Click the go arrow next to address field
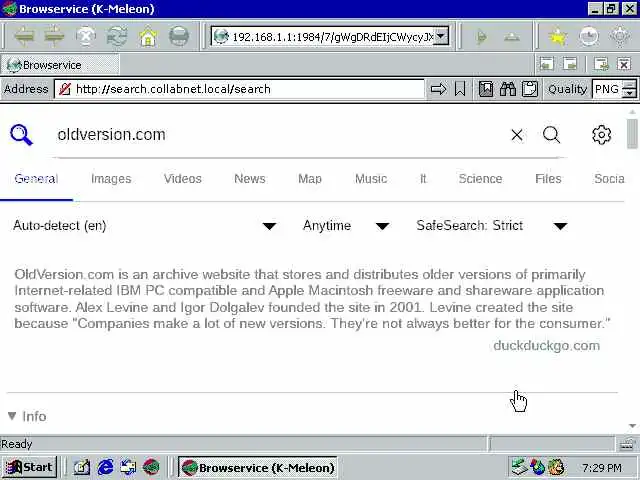The image size is (640, 480). click(438, 89)
